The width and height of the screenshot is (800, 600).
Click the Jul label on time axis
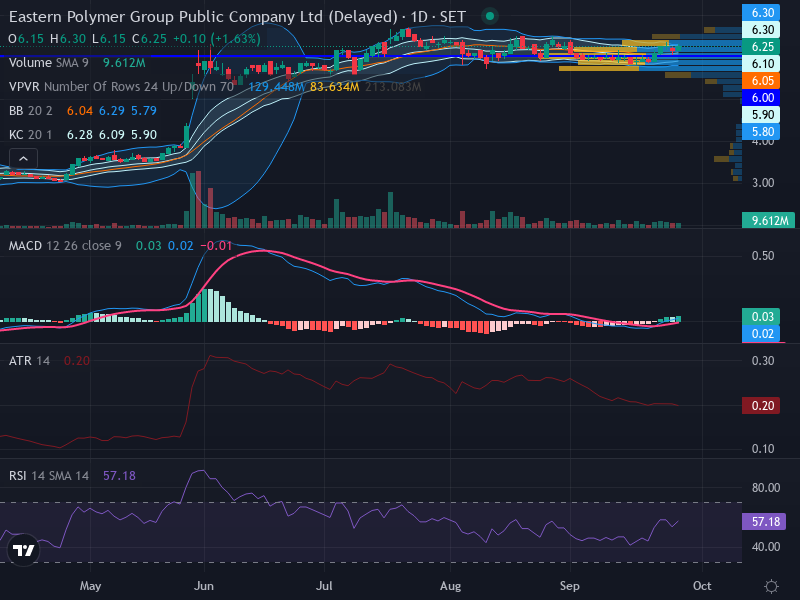pos(324,586)
